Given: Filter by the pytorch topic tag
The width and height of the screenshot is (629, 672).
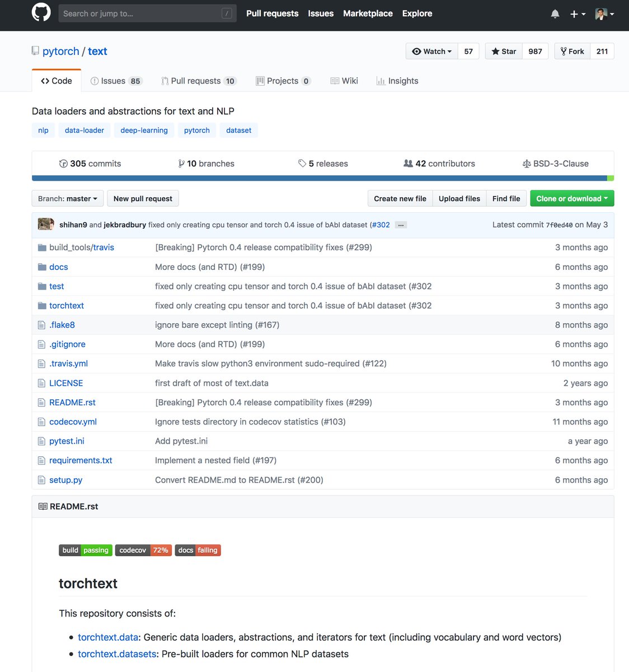Looking at the screenshot, I should point(197,130).
